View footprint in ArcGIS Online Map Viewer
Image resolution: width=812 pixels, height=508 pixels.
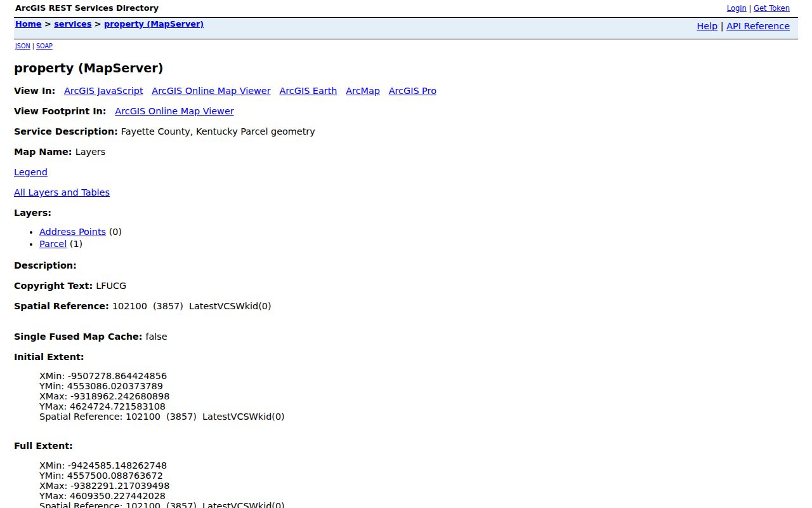pyautogui.click(x=174, y=111)
